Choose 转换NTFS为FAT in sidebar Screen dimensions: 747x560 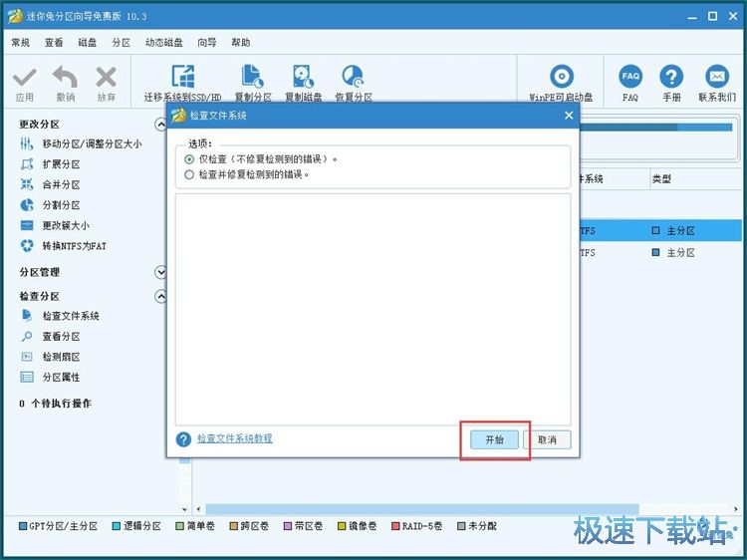tap(64, 246)
